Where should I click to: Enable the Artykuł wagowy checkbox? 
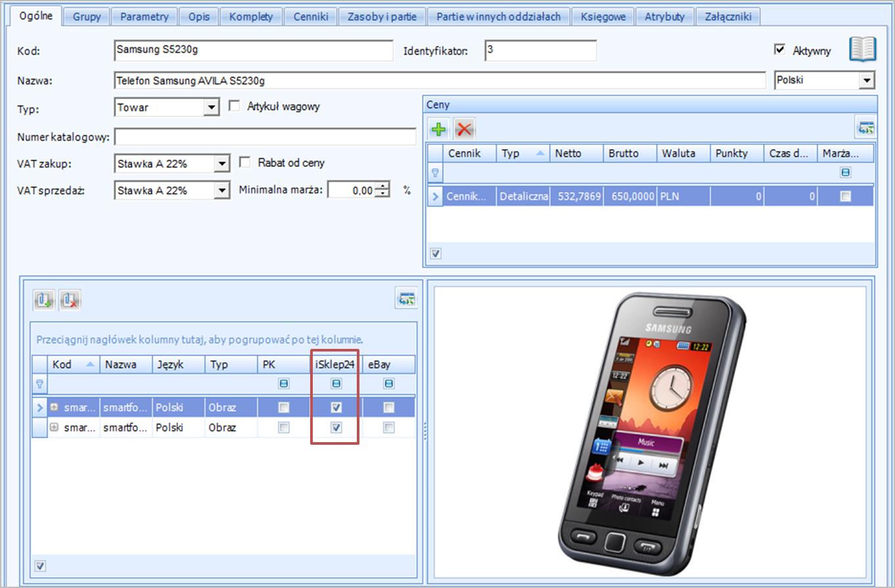coord(234,105)
